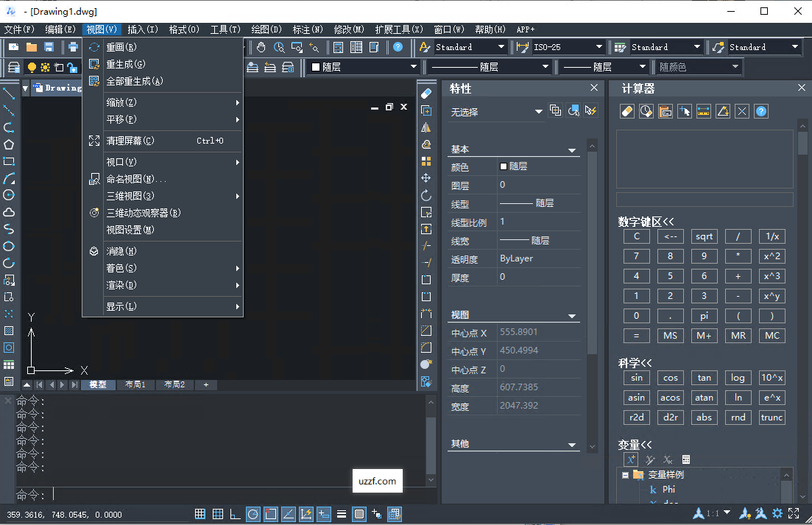Toggle object snap in the status bar
The height and width of the screenshot is (525, 812).
coord(271,514)
